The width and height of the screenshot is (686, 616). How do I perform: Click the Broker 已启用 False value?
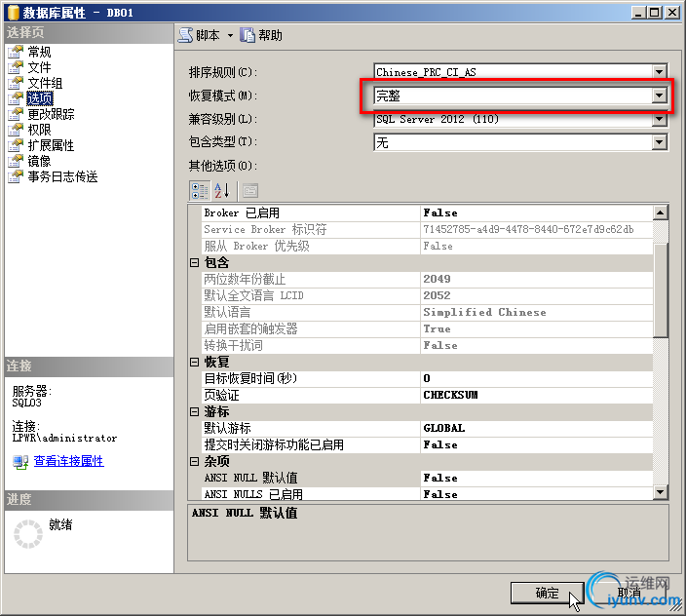pyautogui.click(x=536, y=213)
